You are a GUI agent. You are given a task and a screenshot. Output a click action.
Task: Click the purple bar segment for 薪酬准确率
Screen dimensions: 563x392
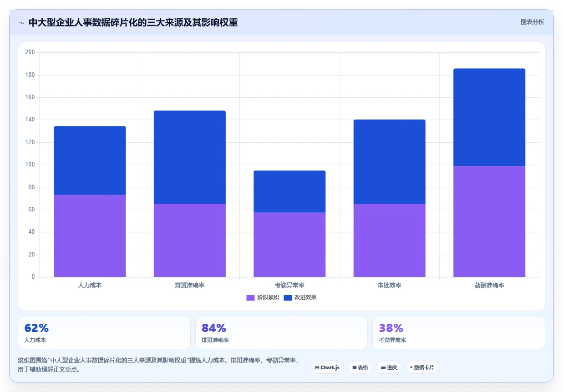pyautogui.click(x=489, y=221)
